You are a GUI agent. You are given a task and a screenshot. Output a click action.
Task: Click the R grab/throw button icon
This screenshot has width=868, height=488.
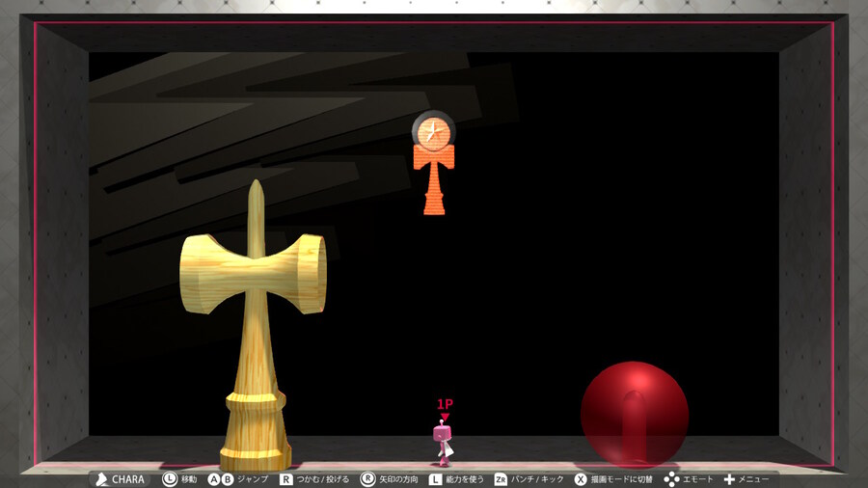tap(286, 479)
